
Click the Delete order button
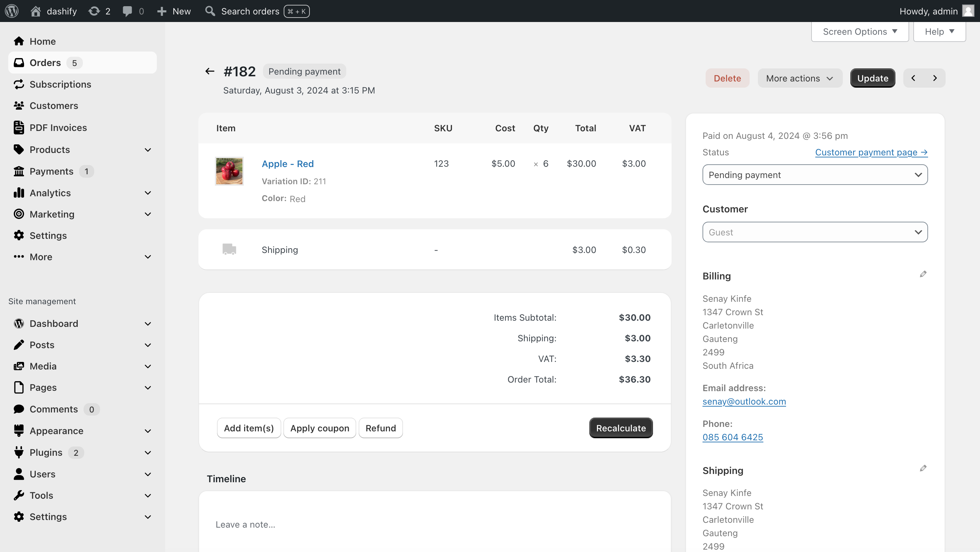point(728,78)
